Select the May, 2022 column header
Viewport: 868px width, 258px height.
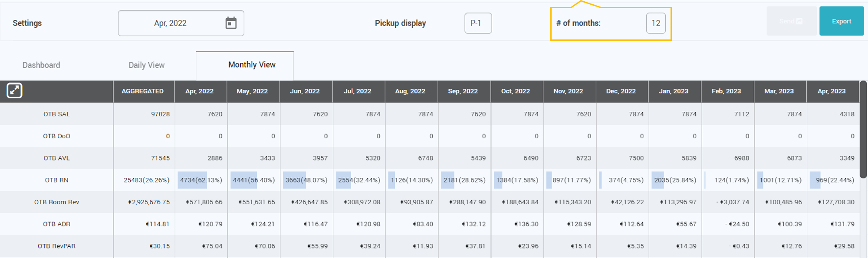252,91
